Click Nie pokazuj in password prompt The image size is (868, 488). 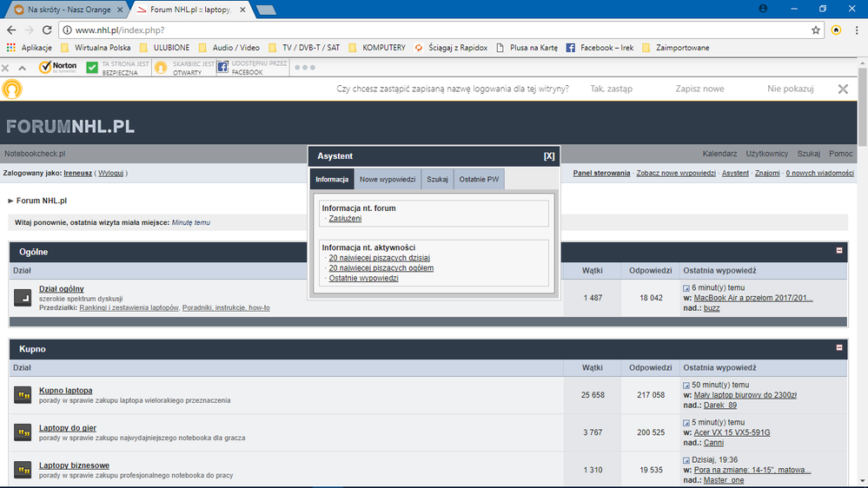point(791,89)
